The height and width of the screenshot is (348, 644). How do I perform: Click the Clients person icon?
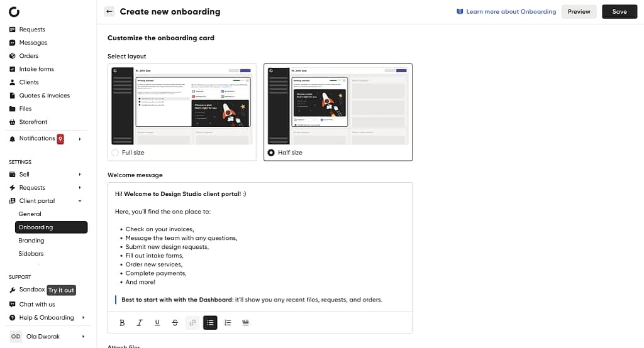tap(13, 82)
